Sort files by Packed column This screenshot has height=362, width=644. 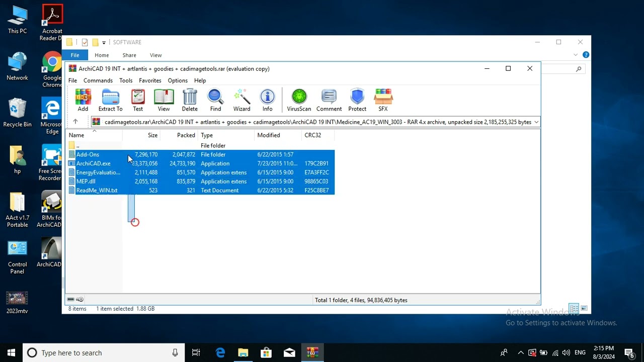point(179,135)
